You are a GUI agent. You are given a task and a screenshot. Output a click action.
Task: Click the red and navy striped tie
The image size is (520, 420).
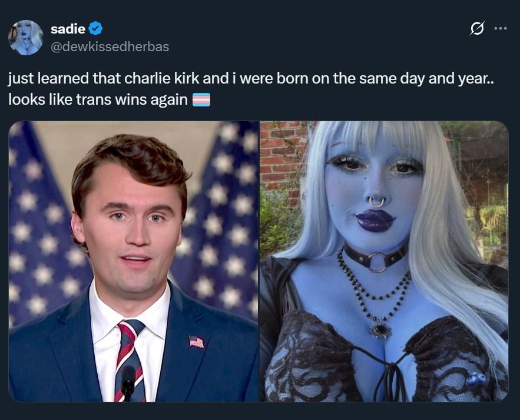[x=130, y=360]
